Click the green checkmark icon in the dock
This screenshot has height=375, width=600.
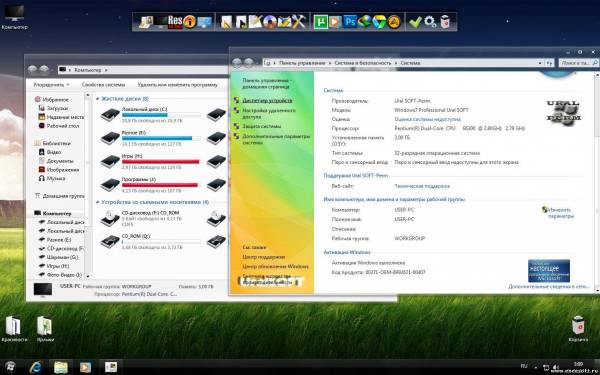coord(415,22)
